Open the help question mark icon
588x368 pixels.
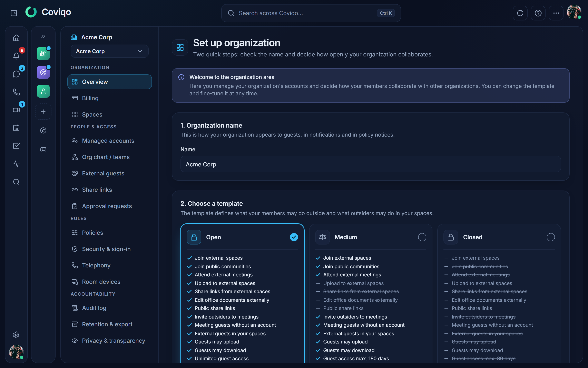(x=538, y=13)
